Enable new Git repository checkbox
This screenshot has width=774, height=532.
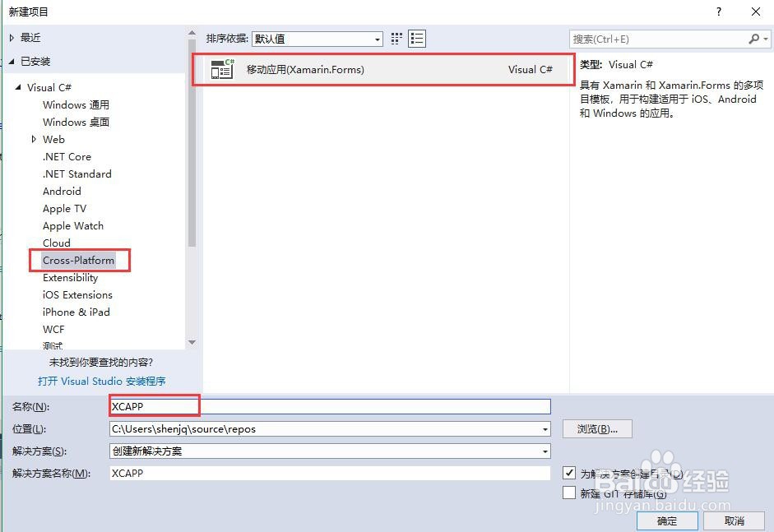[x=569, y=493]
